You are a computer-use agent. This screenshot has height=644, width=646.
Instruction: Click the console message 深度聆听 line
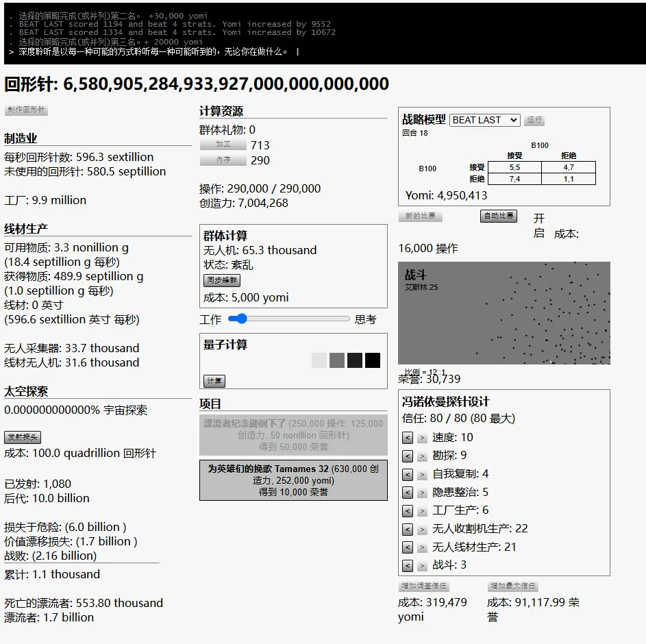[153, 51]
